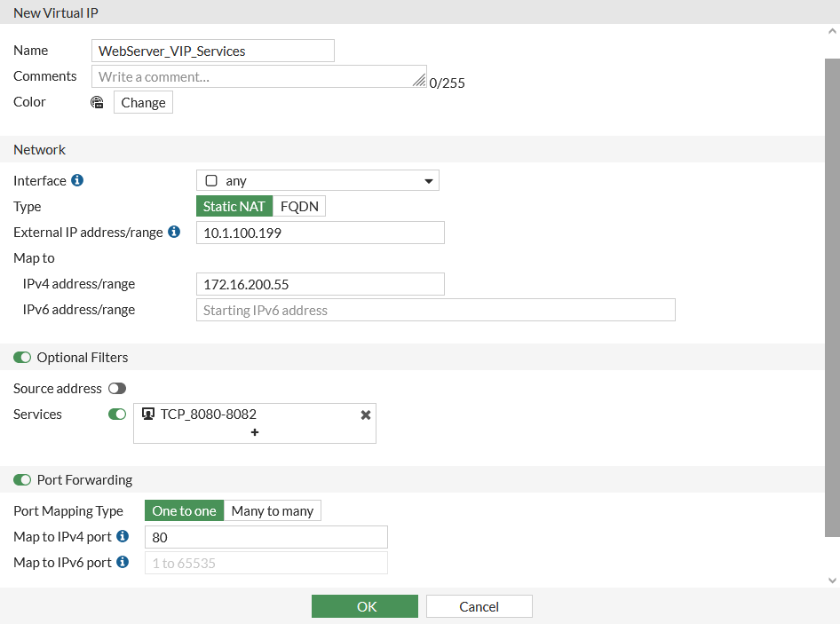This screenshot has width=840, height=624.
Task: Click the Map to IPv4 port info icon
Action: pyautogui.click(x=123, y=536)
